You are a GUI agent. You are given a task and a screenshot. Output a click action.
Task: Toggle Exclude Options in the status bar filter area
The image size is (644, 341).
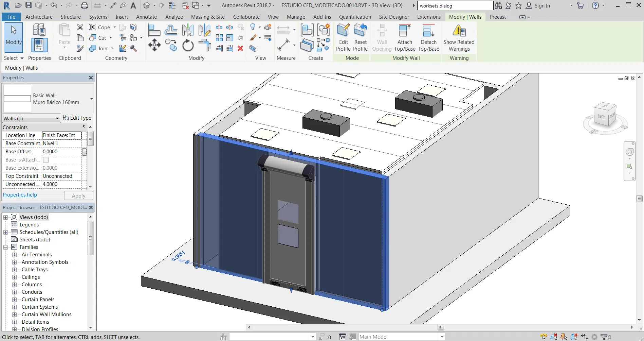pyautogui.click(x=594, y=337)
